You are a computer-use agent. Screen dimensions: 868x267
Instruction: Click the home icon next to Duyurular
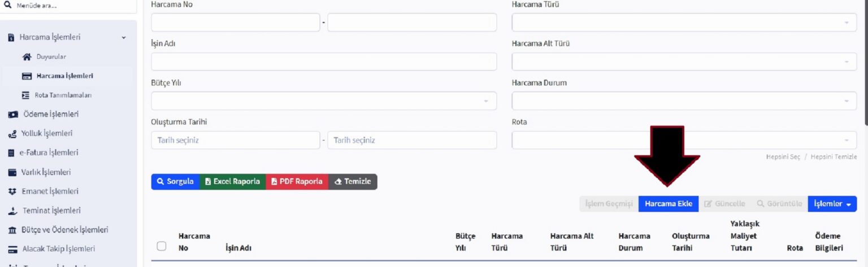tap(27, 57)
